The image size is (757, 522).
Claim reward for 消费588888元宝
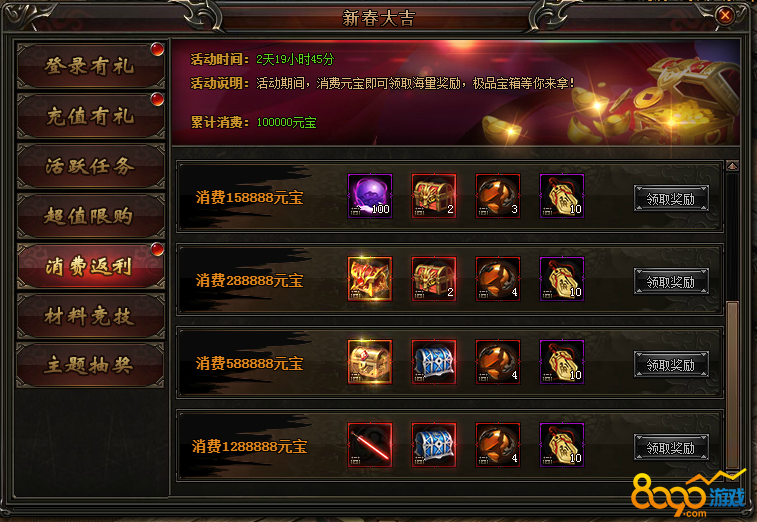pos(671,365)
